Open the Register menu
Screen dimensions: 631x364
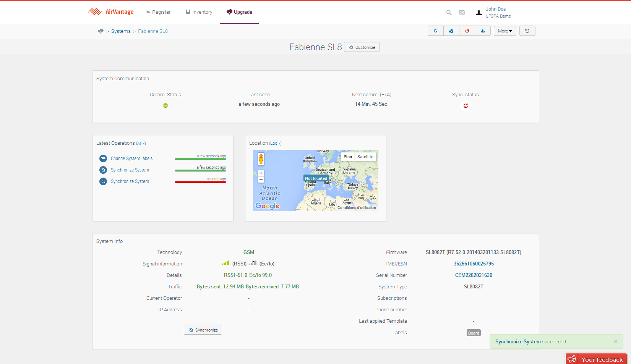(x=158, y=12)
